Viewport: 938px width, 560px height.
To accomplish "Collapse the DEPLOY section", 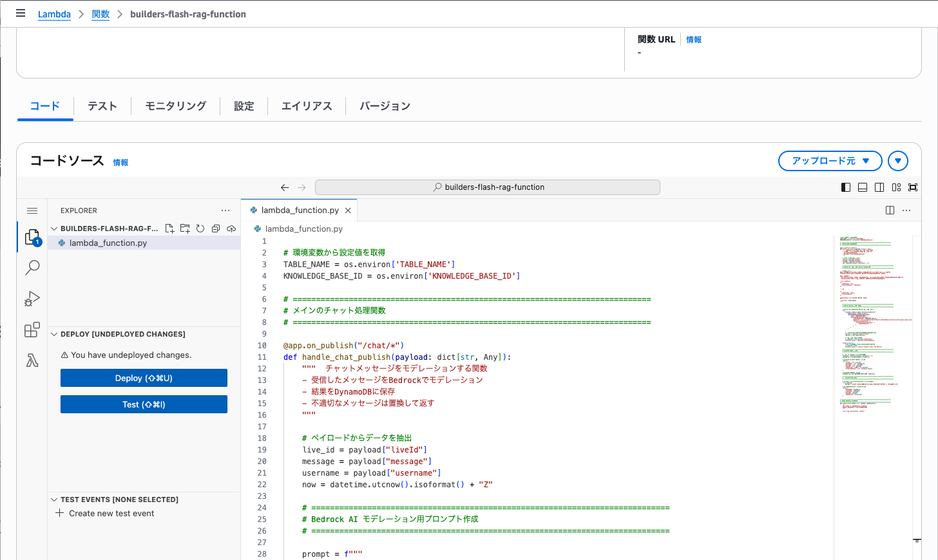I will click(54, 334).
